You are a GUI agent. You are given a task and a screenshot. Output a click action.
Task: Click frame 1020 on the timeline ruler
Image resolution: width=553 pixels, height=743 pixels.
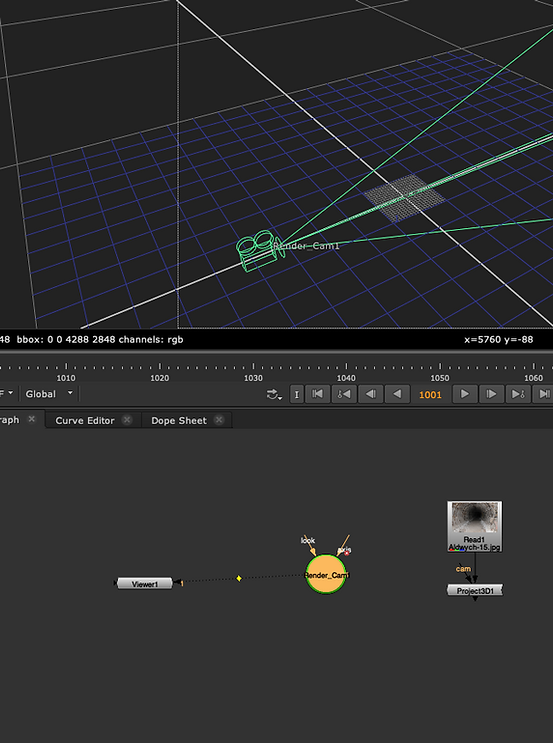tap(160, 378)
